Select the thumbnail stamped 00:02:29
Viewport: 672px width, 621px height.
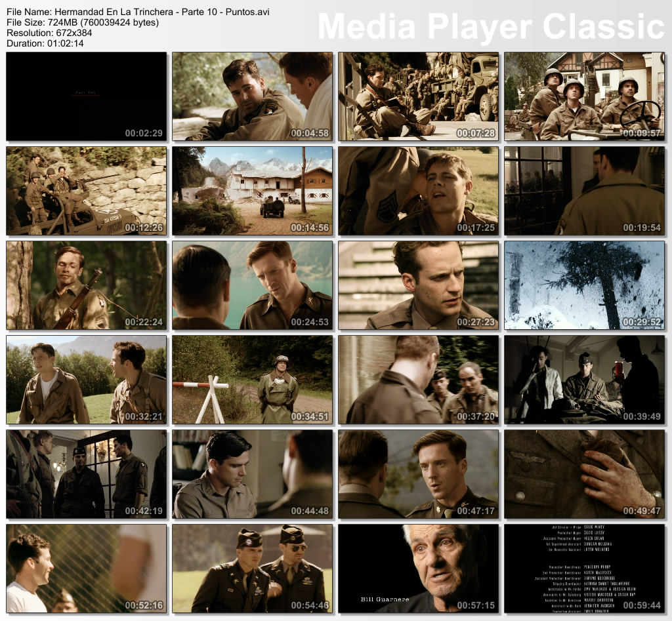(x=87, y=96)
